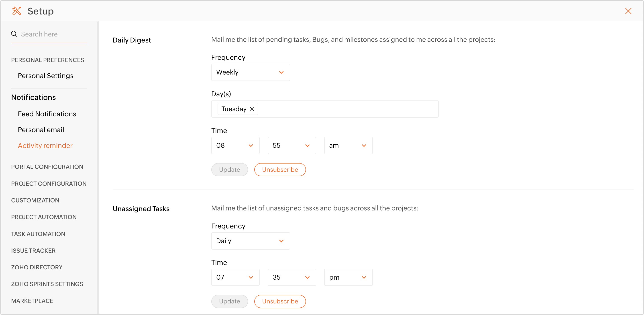The width and height of the screenshot is (644, 315).
Task: Type in the Search here field
Action: click(53, 34)
